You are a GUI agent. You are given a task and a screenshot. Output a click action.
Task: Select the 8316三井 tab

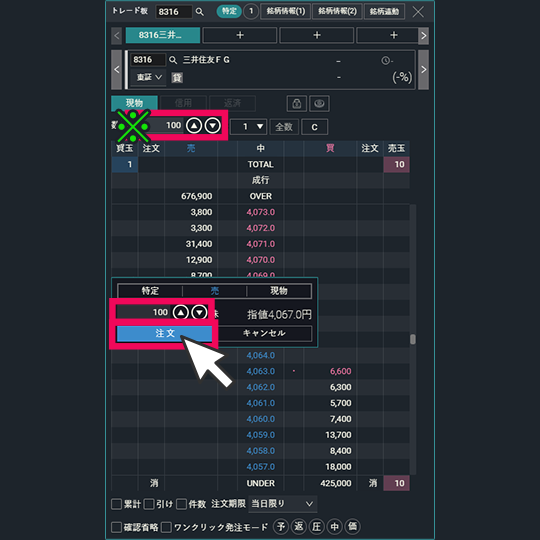[x=163, y=35]
